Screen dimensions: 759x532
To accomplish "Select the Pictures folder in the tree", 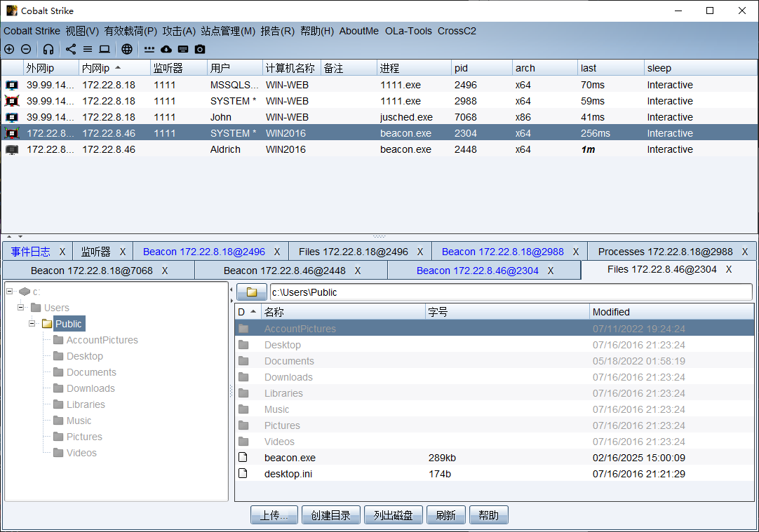I will click(84, 437).
